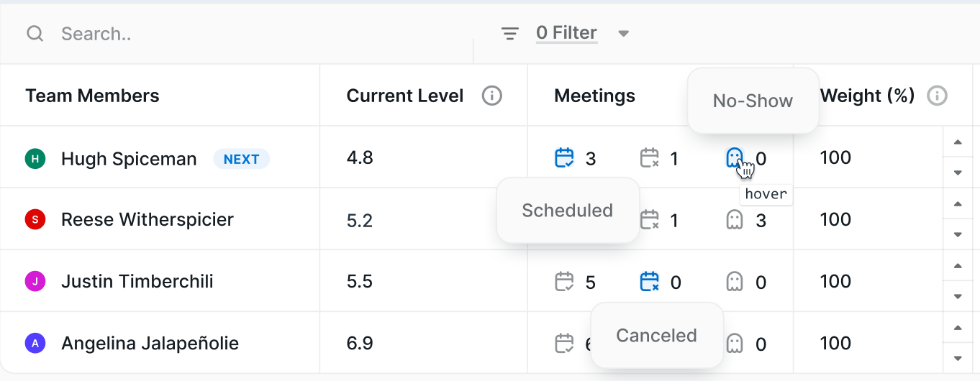
Task: Click Reese Witherspicier's no-show ghost icon
Action: click(734, 219)
